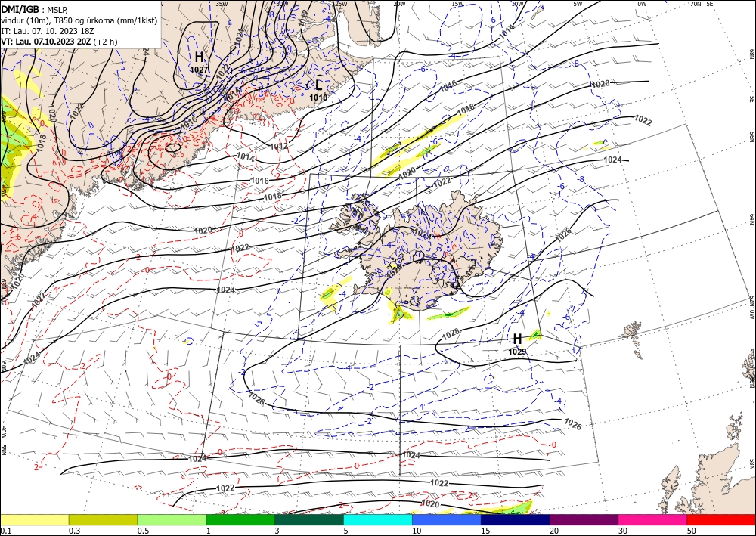Click the pink 30–50 mm legend swatch
This screenshot has width=756, height=536.
point(653,519)
